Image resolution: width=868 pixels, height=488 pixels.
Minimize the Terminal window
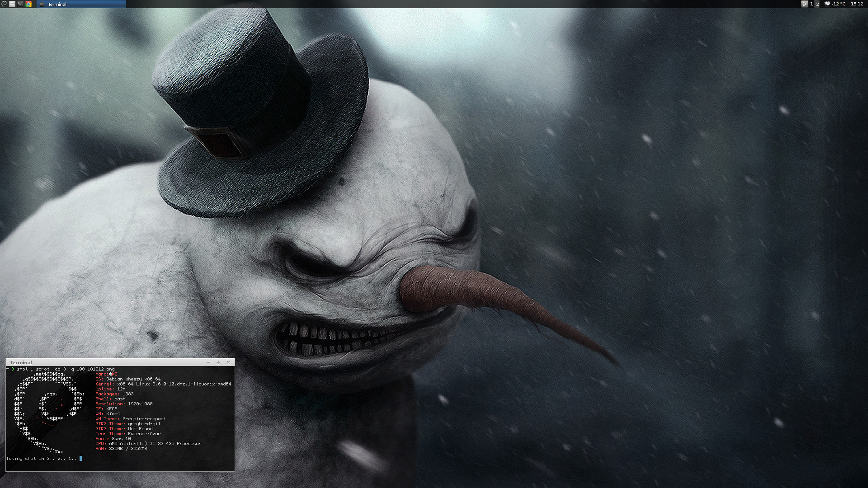[208, 362]
